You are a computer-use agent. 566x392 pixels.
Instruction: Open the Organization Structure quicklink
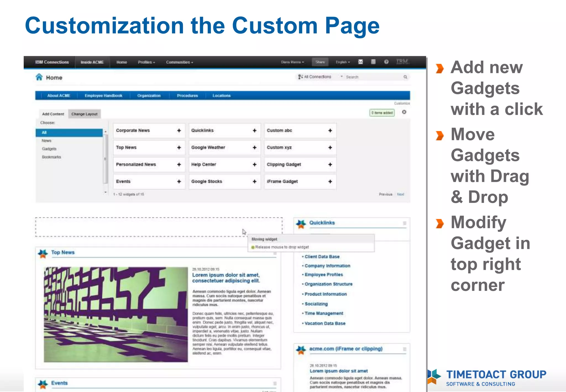(329, 284)
